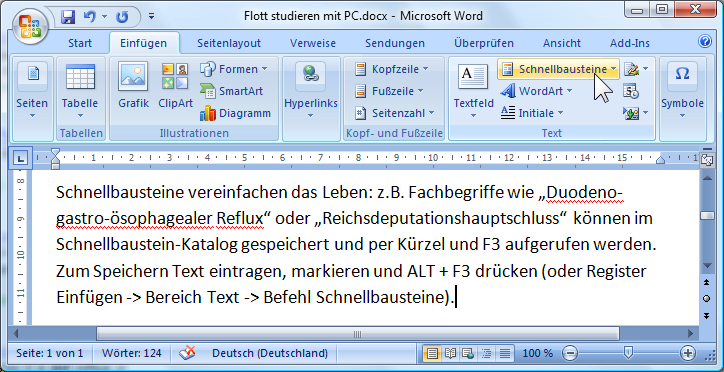Insert a Diagramm chart

tap(235, 113)
